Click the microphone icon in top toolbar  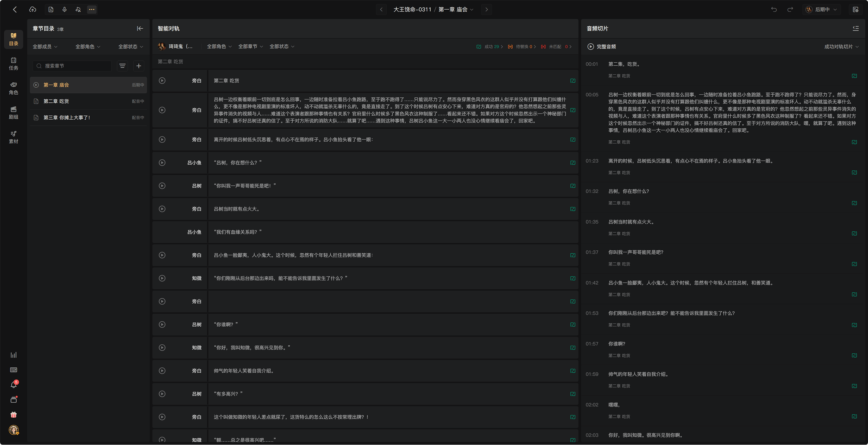click(x=64, y=9)
